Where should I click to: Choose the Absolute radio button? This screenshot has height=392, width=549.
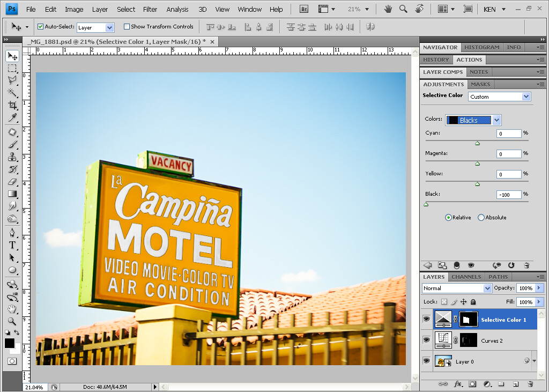click(x=481, y=218)
